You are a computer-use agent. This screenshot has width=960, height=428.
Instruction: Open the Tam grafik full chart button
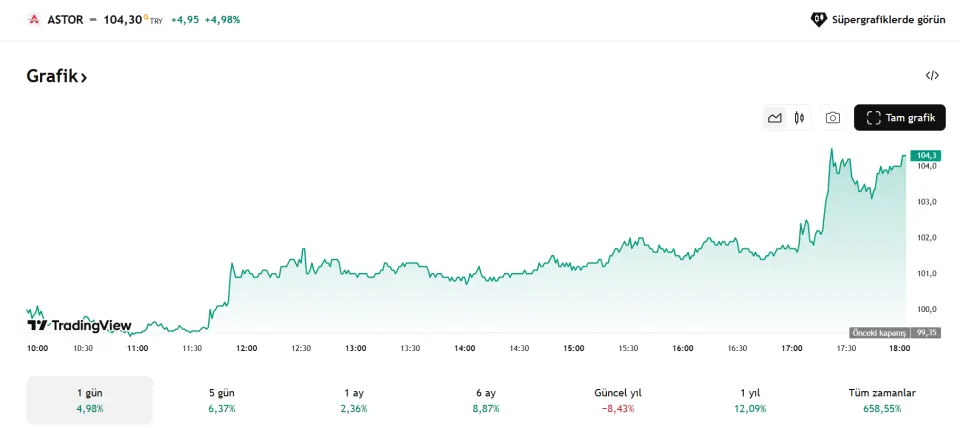pyautogui.click(x=900, y=118)
